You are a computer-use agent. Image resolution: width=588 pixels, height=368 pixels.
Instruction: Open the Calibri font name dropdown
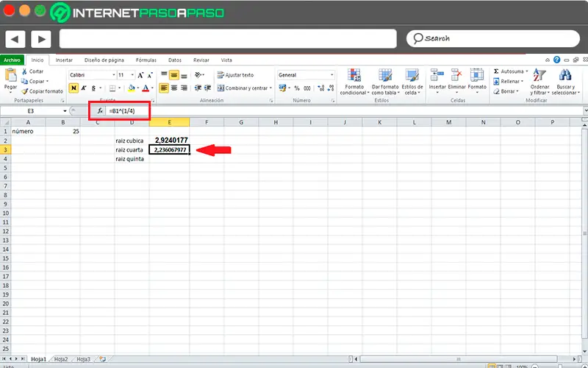point(114,75)
